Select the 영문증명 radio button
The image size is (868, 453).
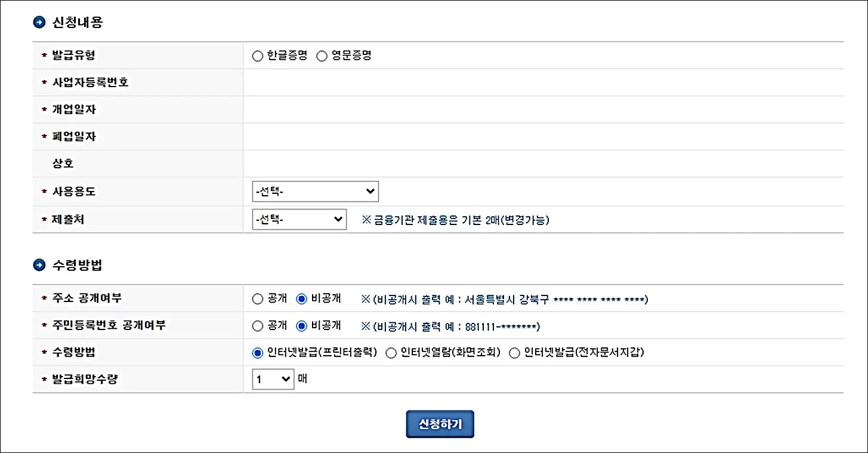322,56
